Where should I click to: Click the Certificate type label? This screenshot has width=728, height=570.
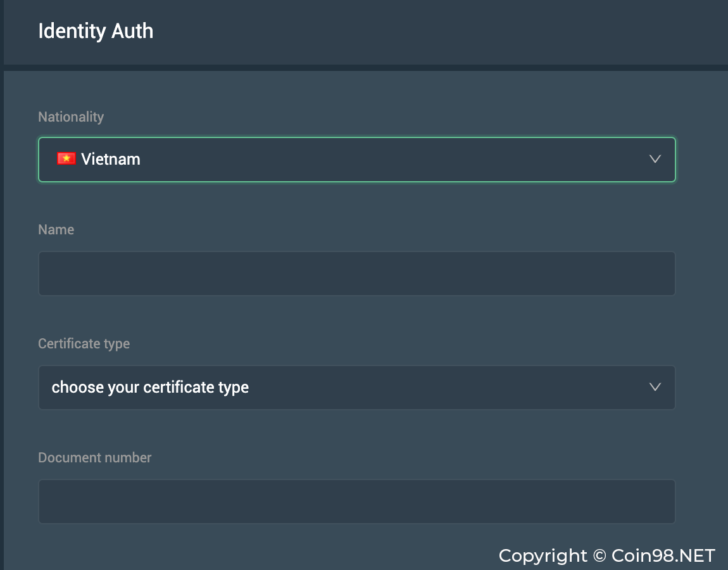coord(84,343)
